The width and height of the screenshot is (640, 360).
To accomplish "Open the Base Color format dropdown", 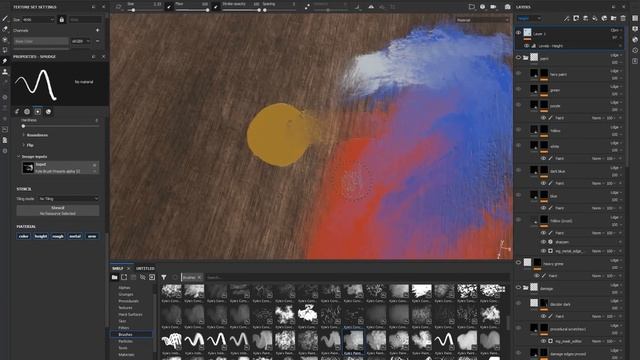I will coord(81,41).
